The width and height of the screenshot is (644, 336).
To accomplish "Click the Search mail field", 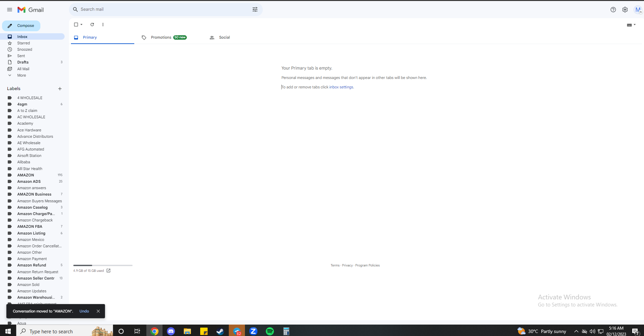I will tap(166, 9).
